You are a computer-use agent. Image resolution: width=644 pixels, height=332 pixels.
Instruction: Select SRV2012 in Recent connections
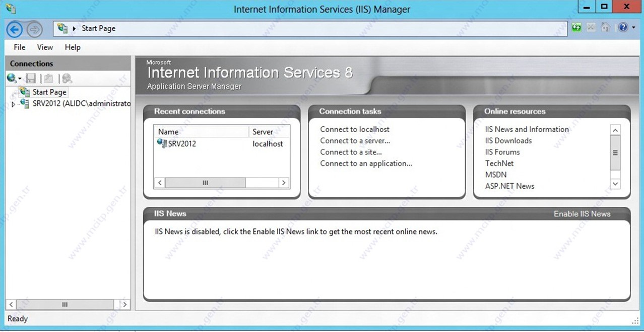click(182, 144)
